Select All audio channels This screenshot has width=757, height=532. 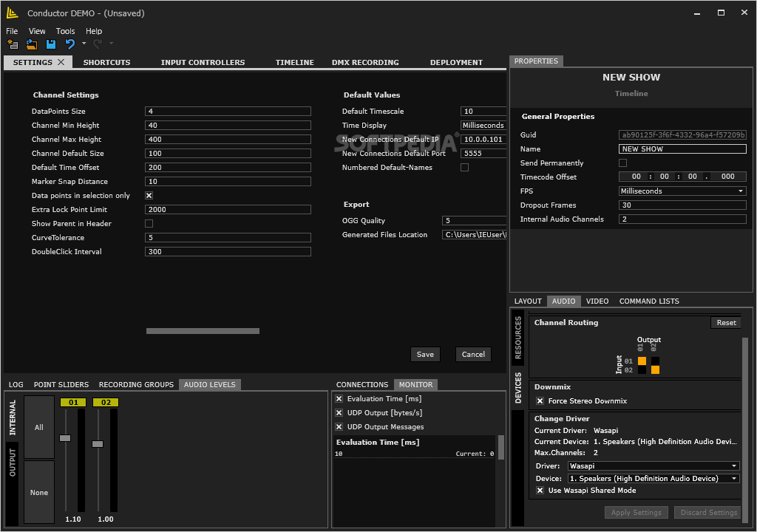(39, 427)
